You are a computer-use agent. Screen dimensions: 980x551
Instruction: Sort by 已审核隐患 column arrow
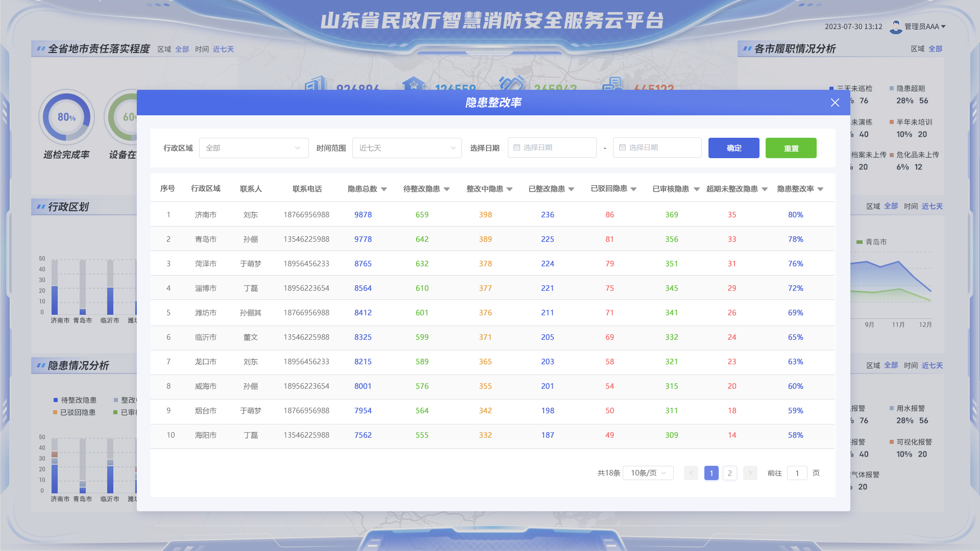696,189
